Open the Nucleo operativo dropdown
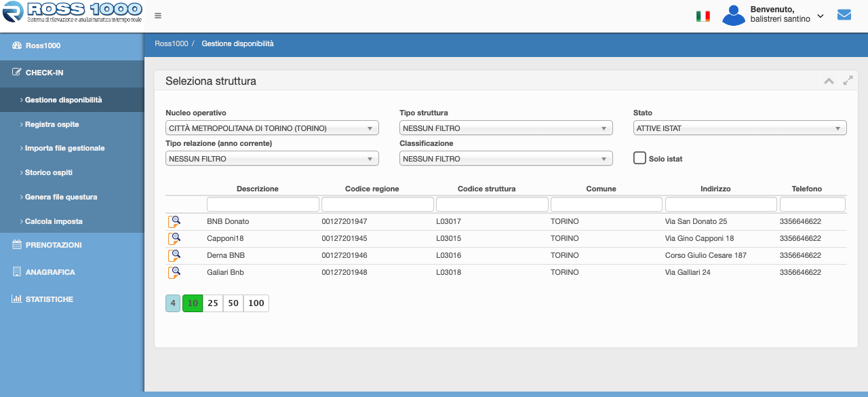The width and height of the screenshot is (868, 397). [272, 128]
